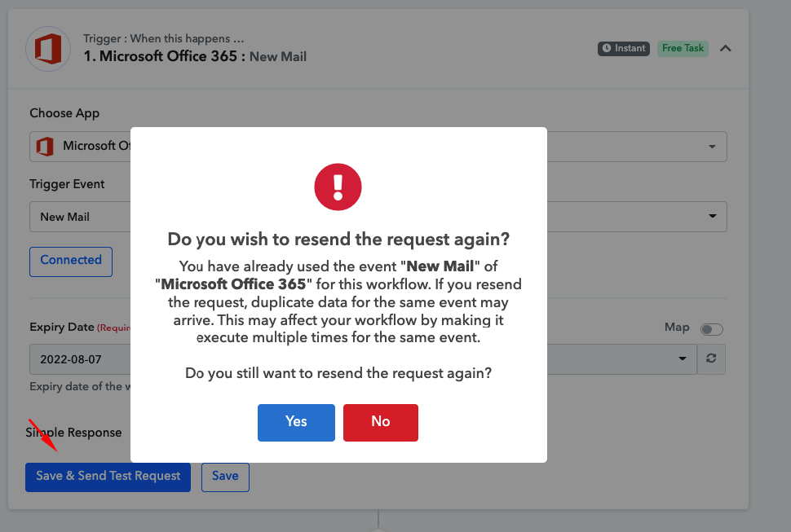Confirm resend by clicking Yes
This screenshot has width=791, height=532.
(x=296, y=423)
